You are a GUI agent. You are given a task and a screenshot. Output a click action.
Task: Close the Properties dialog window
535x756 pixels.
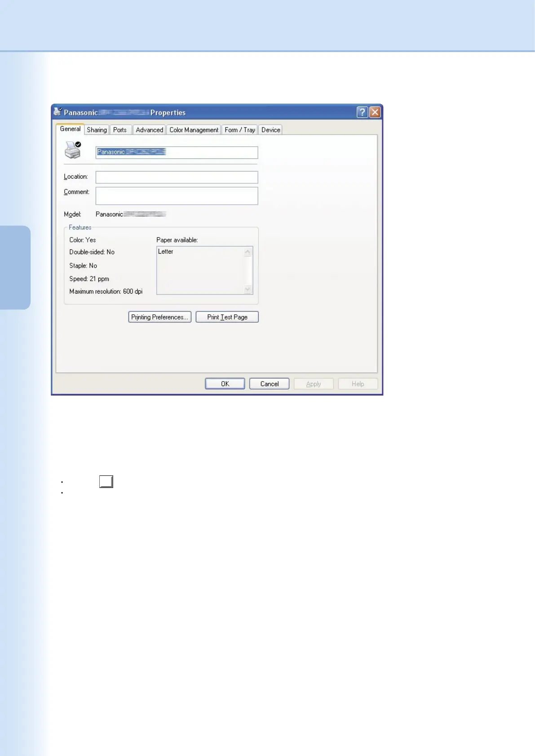(375, 112)
